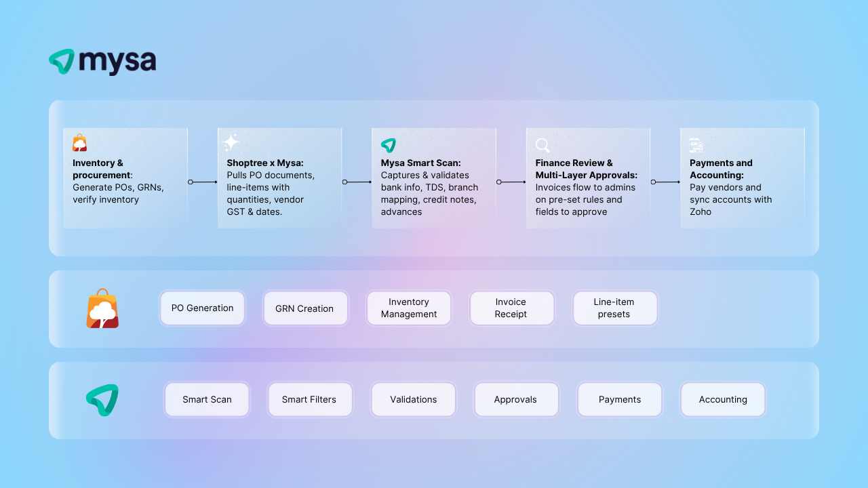Viewport: 868px width, 488px height.
Task: Select the Invoice Receipt chip
Action: (511, 308)
